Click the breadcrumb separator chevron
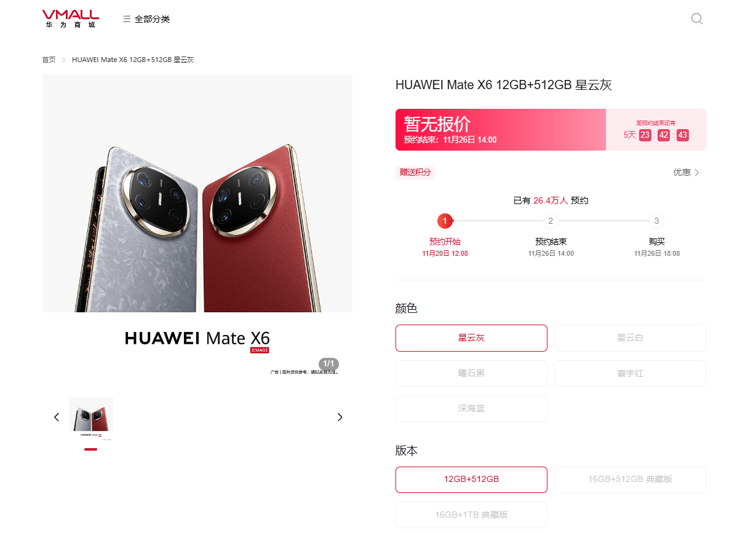This screenshot has height=533, width=756. pos(63,60)
